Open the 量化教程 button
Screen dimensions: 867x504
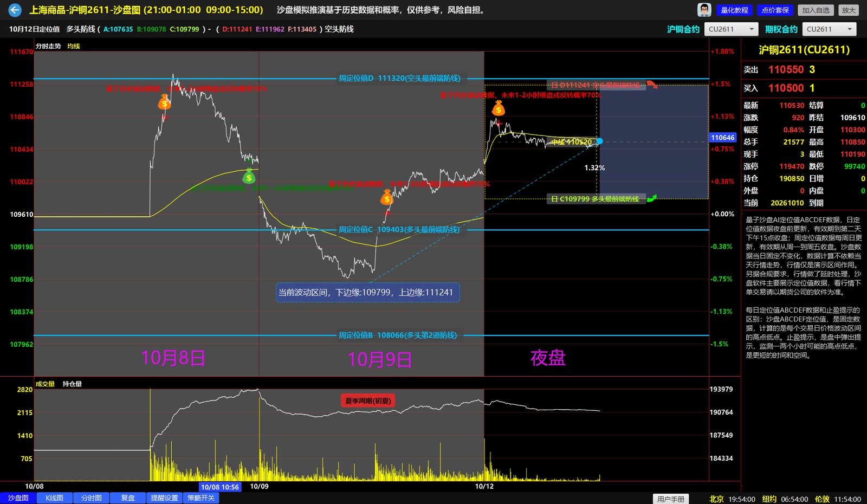tap(735, 10)
